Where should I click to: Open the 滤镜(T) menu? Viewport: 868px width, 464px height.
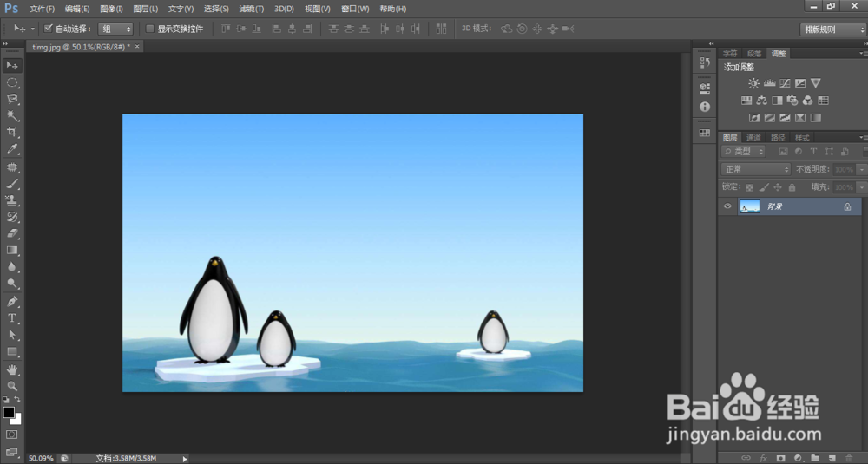(x=252, y=9)
